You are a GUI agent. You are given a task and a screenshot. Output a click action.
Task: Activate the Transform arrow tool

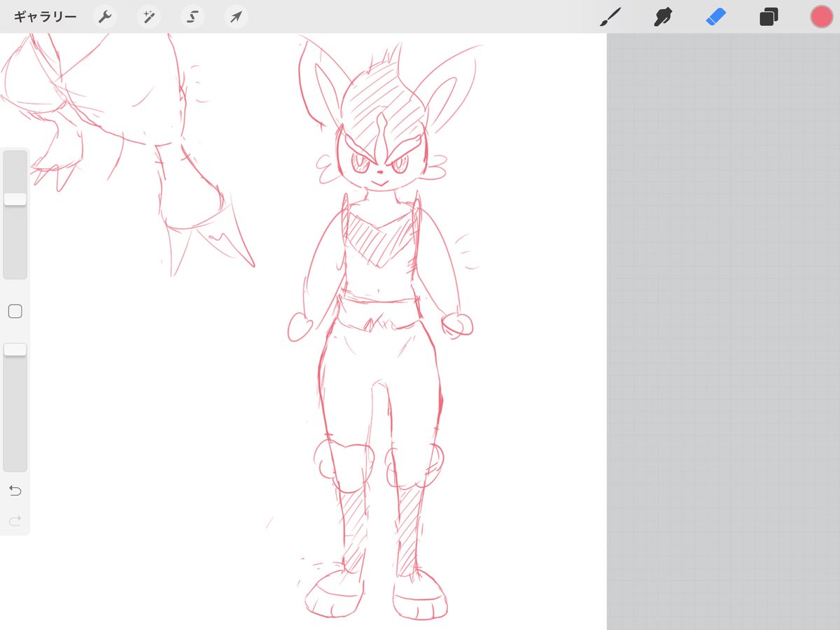pyautogui.click(x=236, y=17)
